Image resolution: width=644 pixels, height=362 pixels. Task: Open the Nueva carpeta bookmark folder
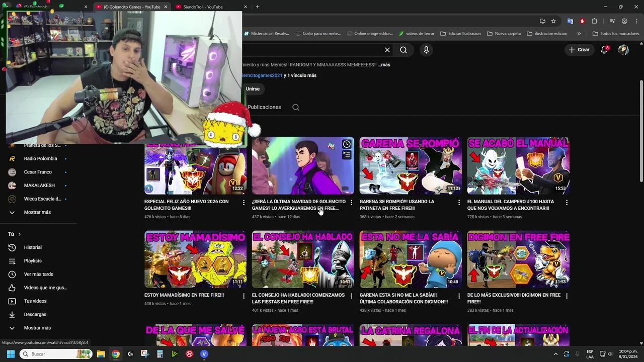click(x=504, y=34)
